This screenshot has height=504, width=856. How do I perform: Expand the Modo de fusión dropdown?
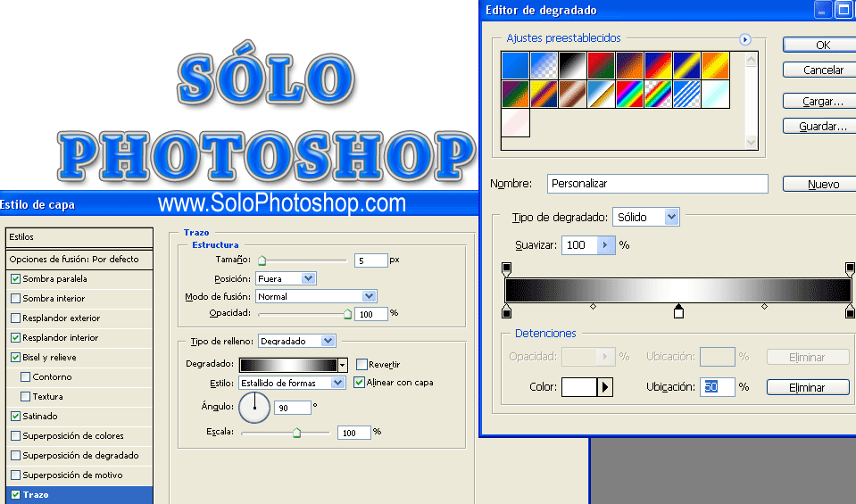(369, 296)
